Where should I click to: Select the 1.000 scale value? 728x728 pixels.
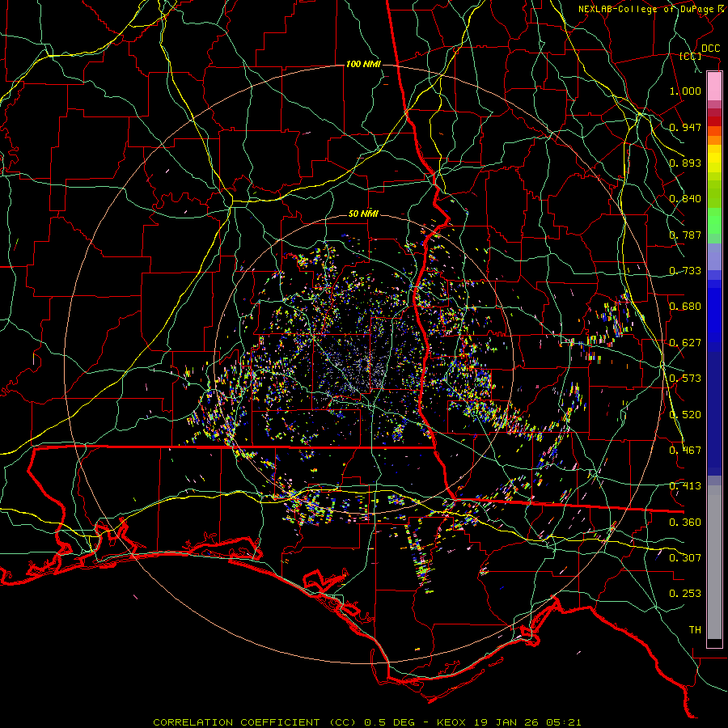(685, 91)
